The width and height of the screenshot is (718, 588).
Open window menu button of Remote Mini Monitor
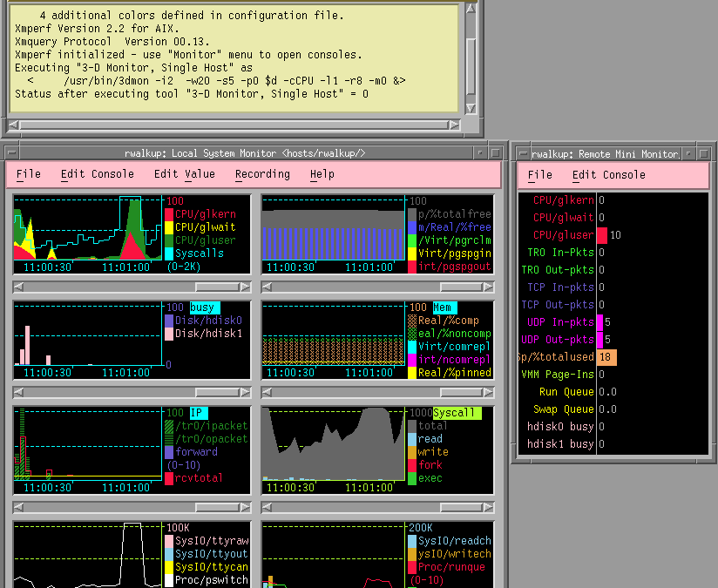(522, 153)
